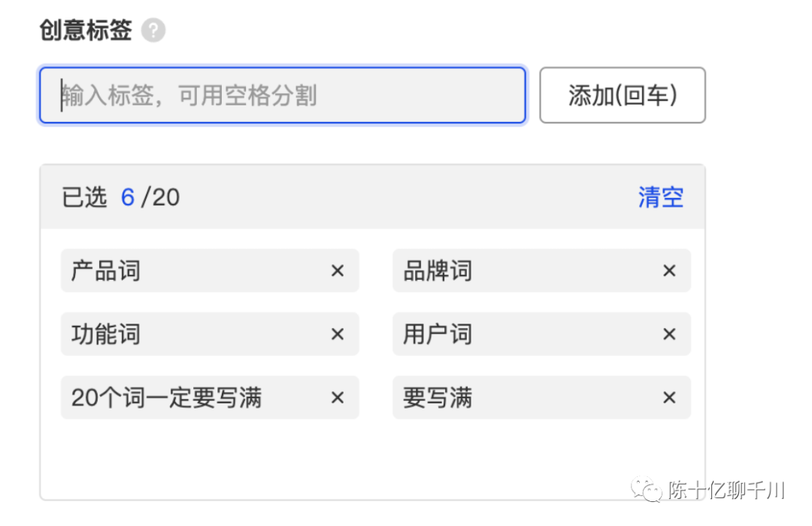Click the 功能词 tag label
The image size is (812, 526).
click(x=106, y=334)
